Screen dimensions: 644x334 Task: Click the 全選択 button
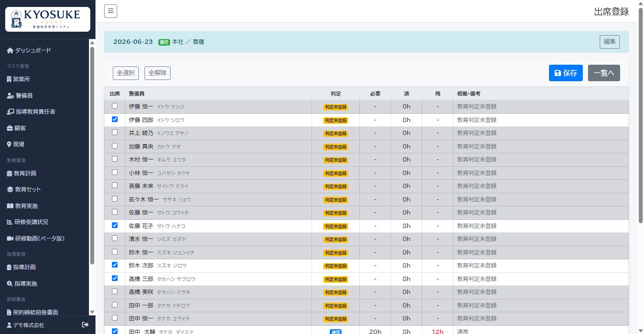[126, 73]
